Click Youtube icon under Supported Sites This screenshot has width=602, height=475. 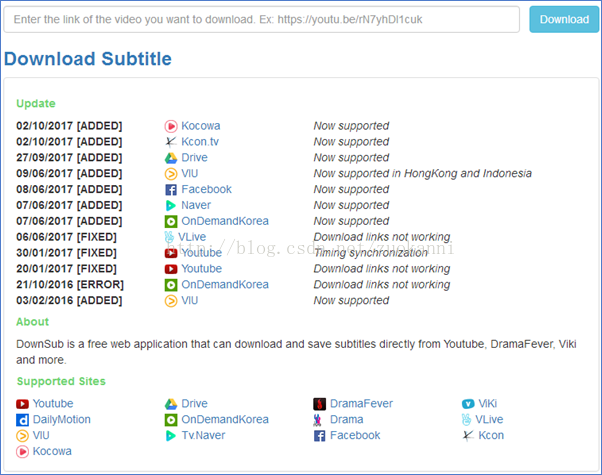tap(22, 404)
